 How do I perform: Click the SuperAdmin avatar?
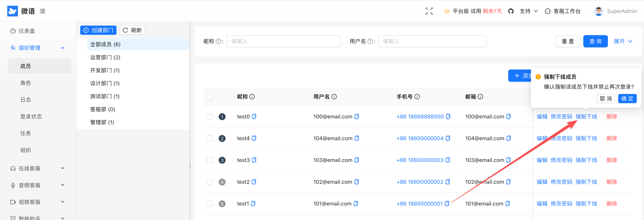[x=599, y=11]
